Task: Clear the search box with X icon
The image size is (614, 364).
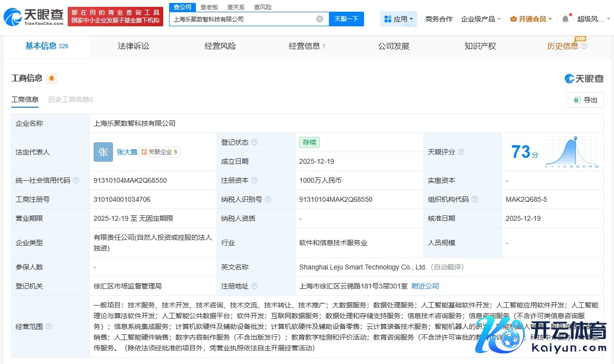Action: pos(320,19)
